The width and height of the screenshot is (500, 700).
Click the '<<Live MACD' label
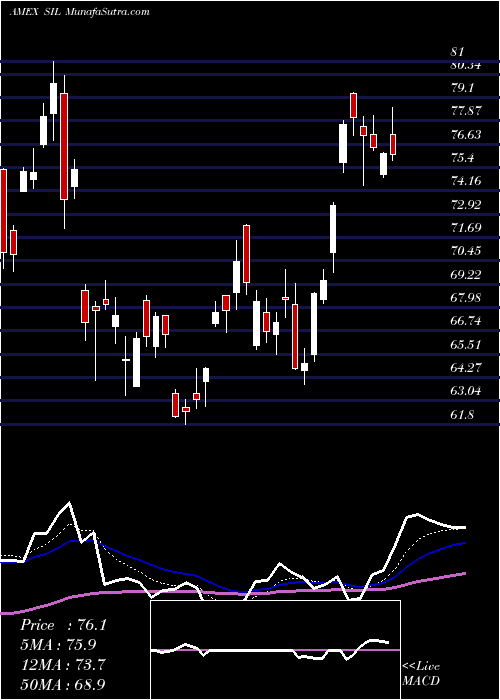pyautogui.click(x=421, y=673)
